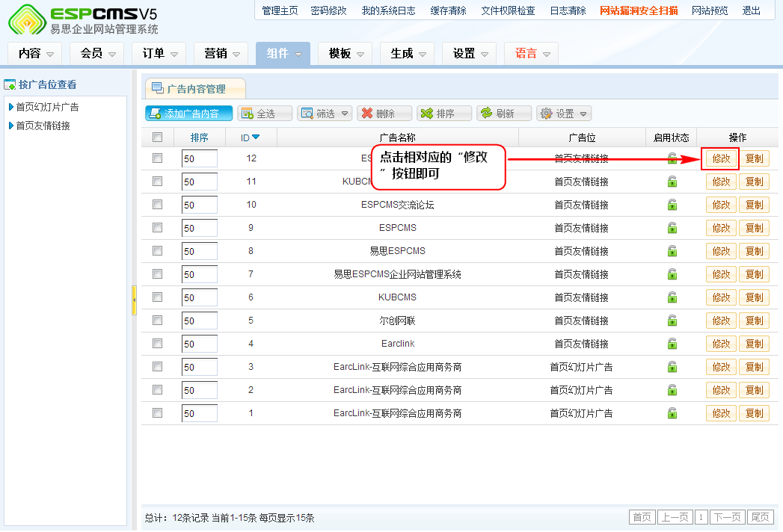Open the 生成 dropdown menu

(x=408, y=53)
